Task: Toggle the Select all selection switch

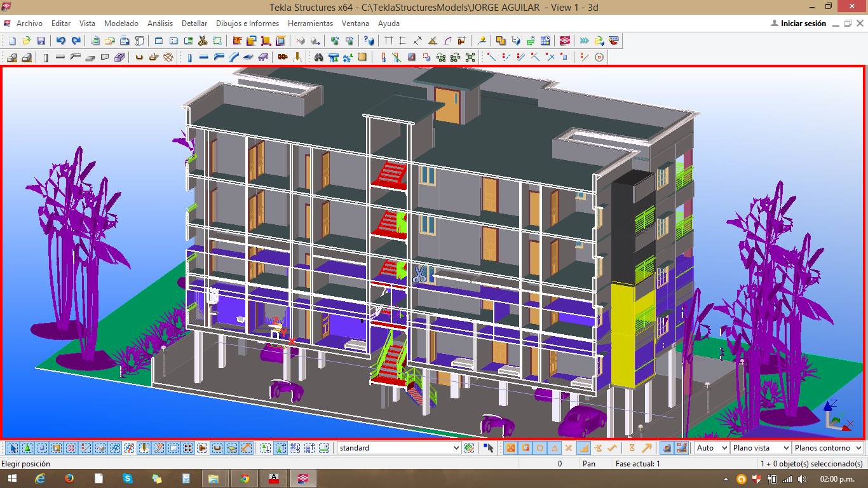Action: 13,448
